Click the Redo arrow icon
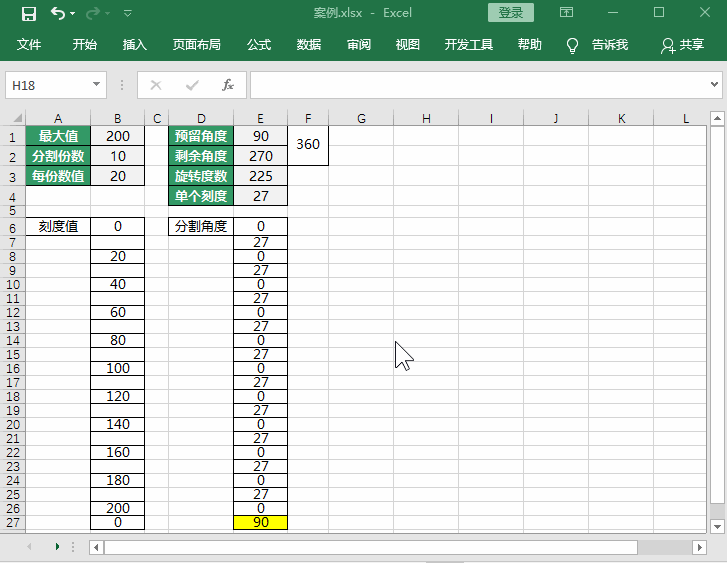Screen dimensions: 727x563 tap(93, 13)
